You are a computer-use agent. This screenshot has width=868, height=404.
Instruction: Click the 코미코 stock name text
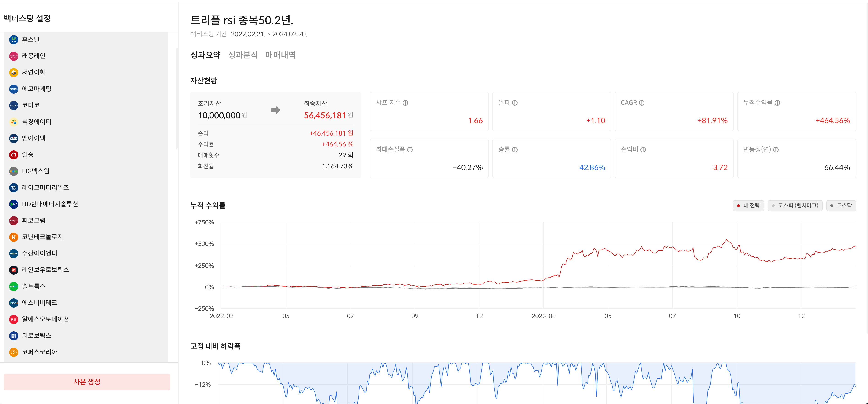click(x=31, y=106)
